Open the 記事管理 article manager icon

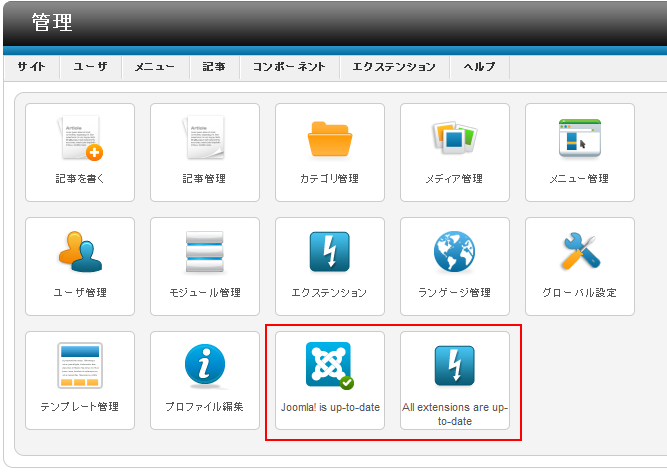point(204,137)
